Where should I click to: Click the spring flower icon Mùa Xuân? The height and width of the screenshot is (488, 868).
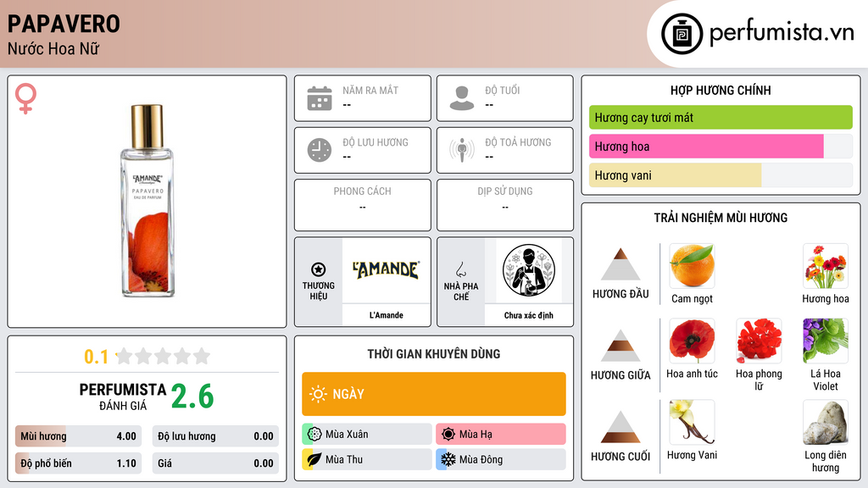click(x=314, y=434)
